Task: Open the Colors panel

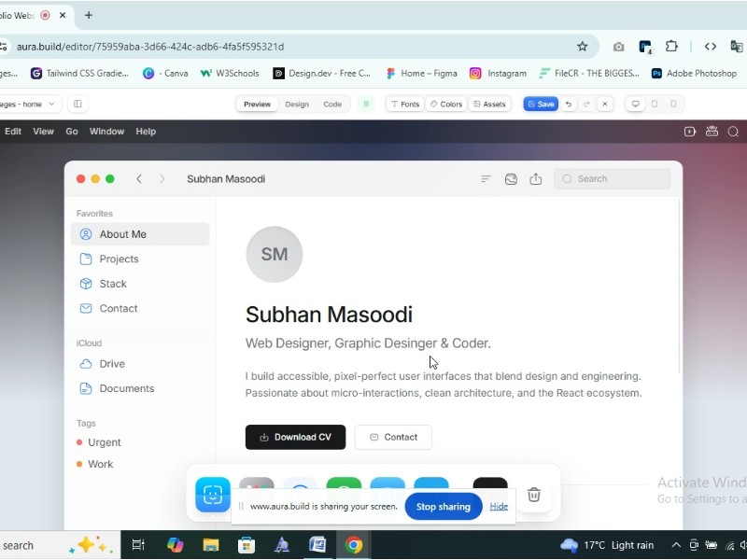Action: point(445,104)
